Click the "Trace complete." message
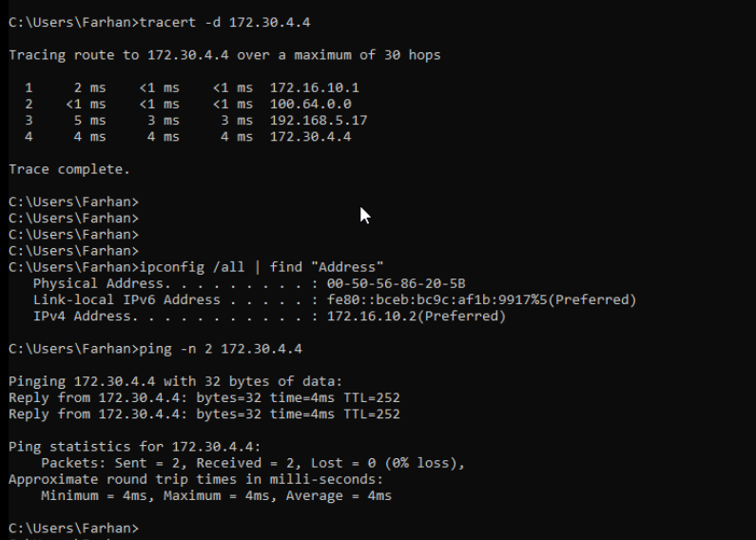 pos(68,169)
